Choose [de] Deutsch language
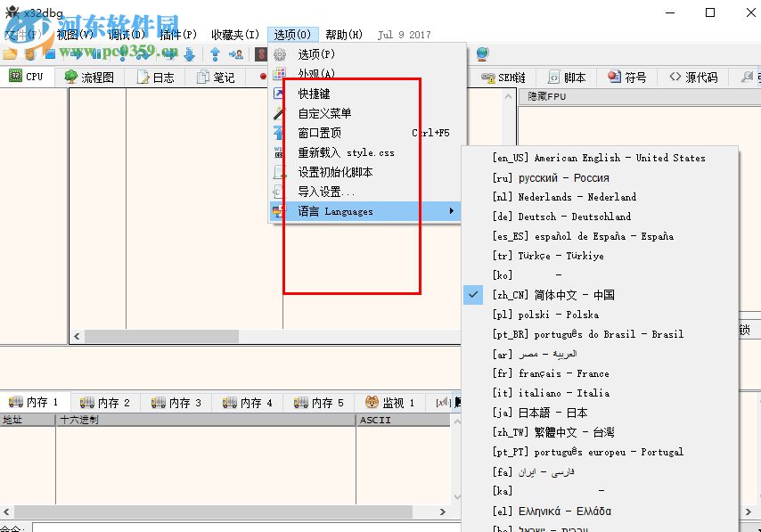The width and height of the screenshot is (761, 532). [x=600, y=216]
